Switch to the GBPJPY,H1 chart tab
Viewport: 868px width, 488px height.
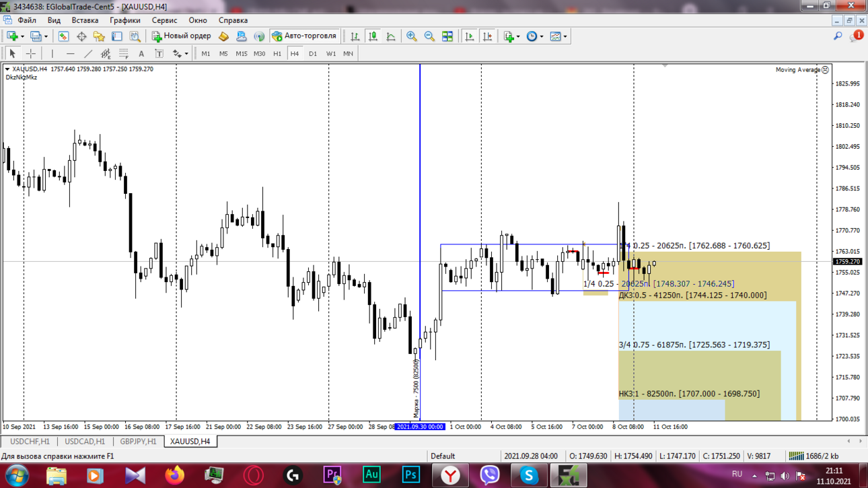tap(138, 442)
